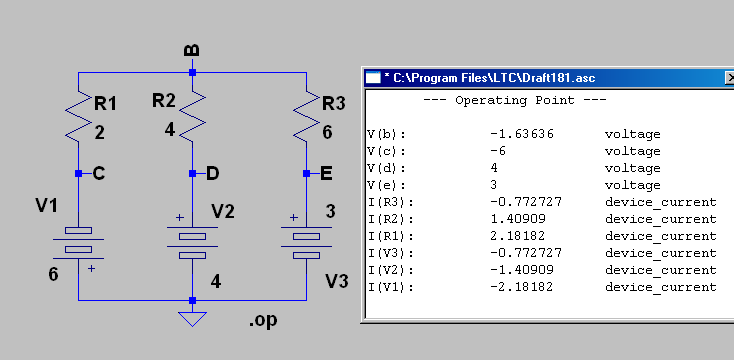This screenshot has height=360, width=734.
Task: Click the V1 voltage source symbol
Action: pyautogui.click(x=78, y=242)
